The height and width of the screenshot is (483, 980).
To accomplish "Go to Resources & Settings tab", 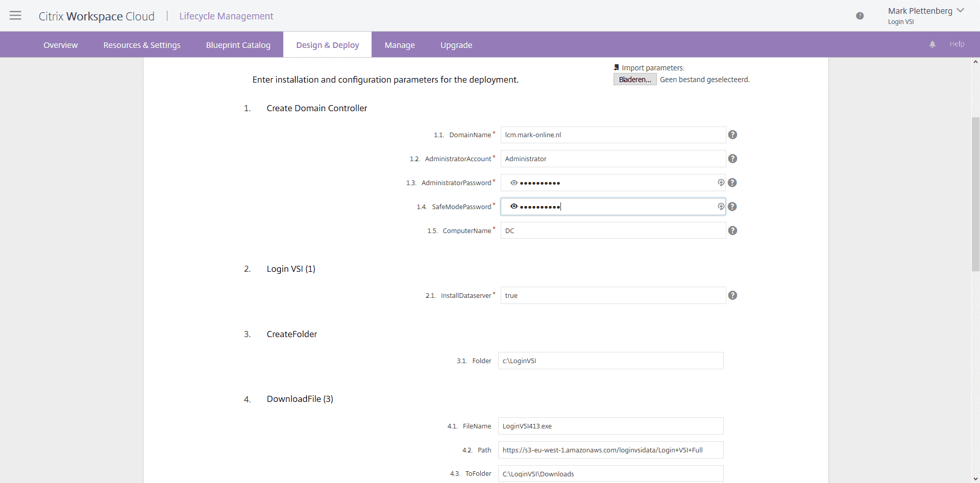I will click(142, 45).
